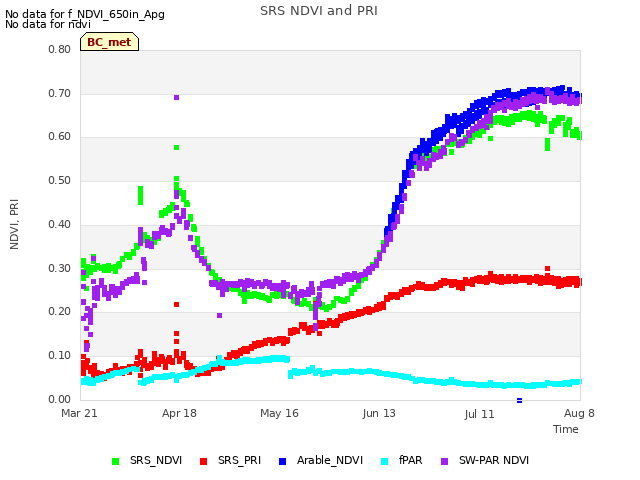Viewport: 640px width, 480px height.
Task: Click the chart title SRS NDVI and PRI
Action: (319, 11)
